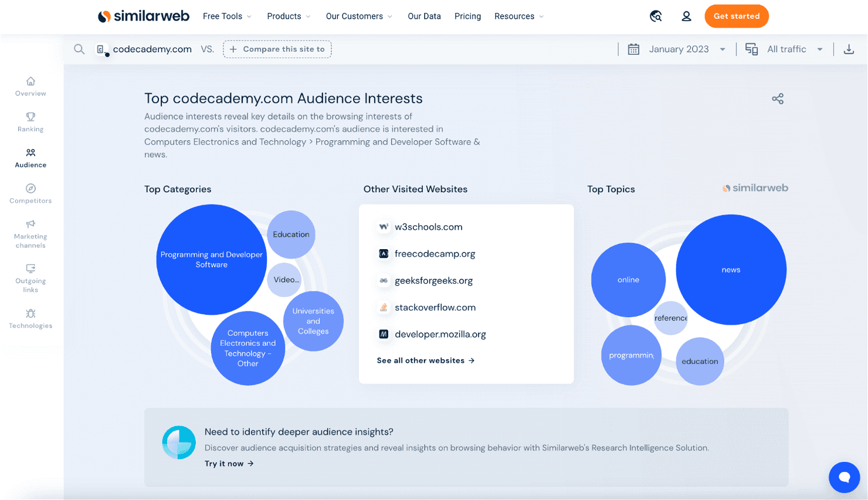Open Our Data in top navigation

click(424, 16)
